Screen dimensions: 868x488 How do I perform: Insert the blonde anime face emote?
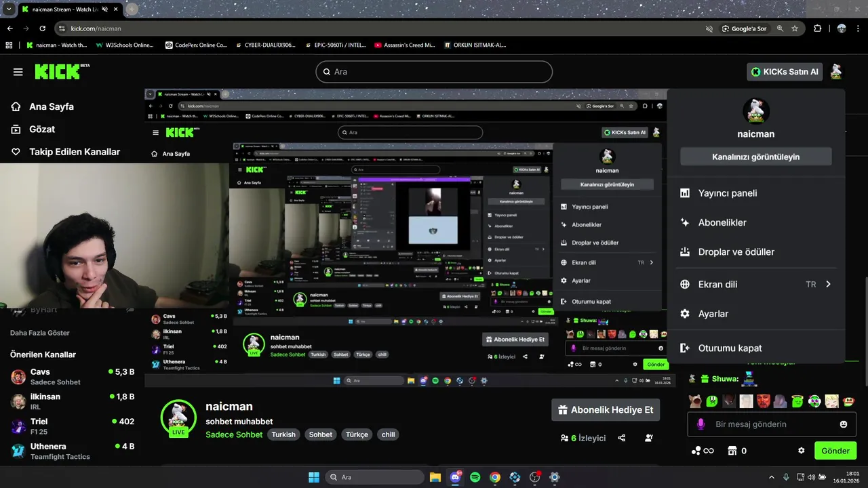[x=832, y=401]
